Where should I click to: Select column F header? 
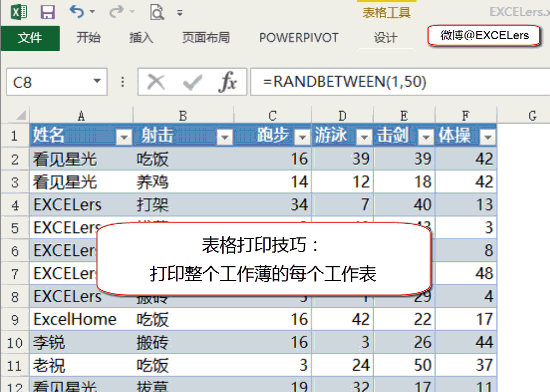point(466,116)
